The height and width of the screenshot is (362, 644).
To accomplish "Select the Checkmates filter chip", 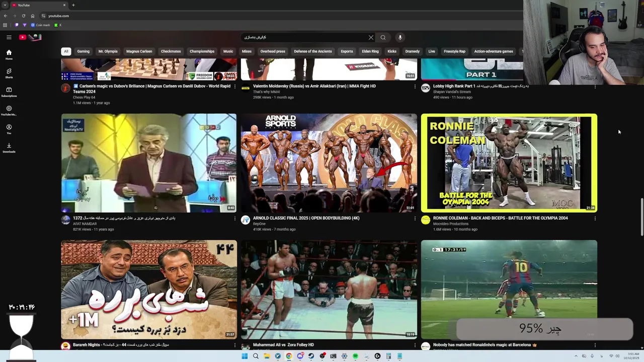I will click(171, 51).
